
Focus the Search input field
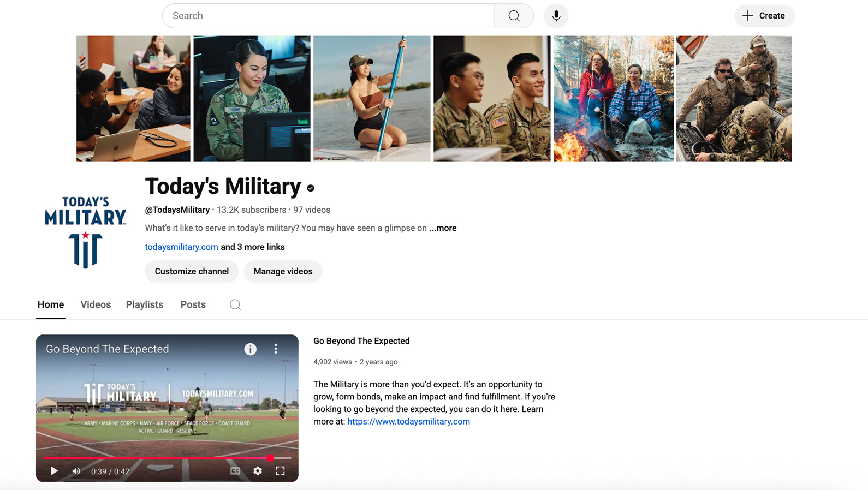point(329,16)
